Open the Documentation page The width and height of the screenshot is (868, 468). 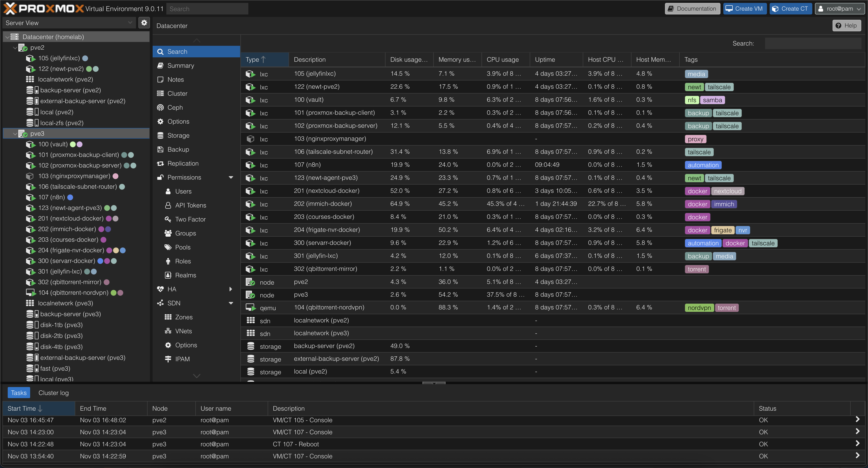tap(692, 8)
